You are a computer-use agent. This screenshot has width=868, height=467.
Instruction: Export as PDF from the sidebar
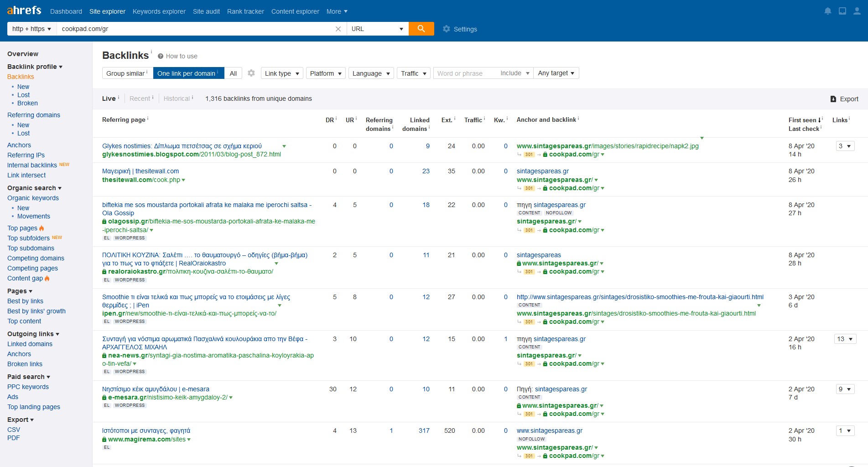(14, 438)
